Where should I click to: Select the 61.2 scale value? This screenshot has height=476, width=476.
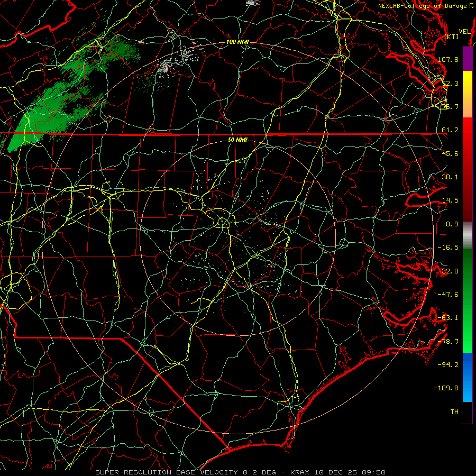click(450, 130)
